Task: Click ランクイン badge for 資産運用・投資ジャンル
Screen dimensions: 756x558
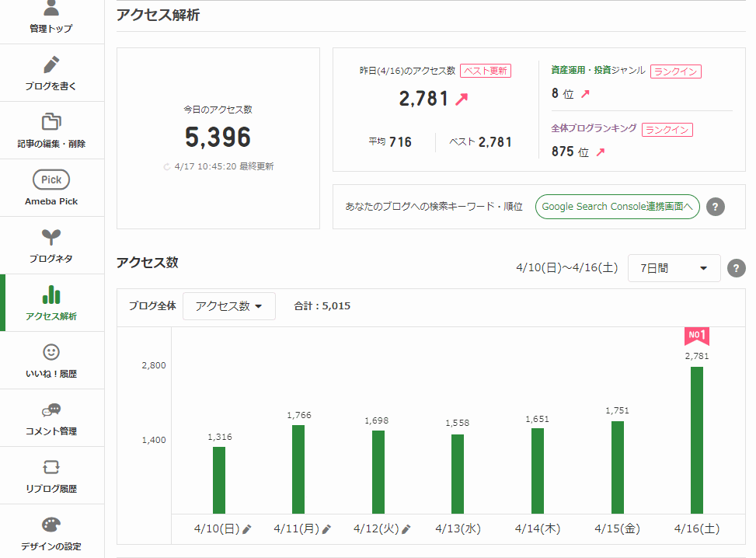Action: pyautogui.click(x=675, y=71)
